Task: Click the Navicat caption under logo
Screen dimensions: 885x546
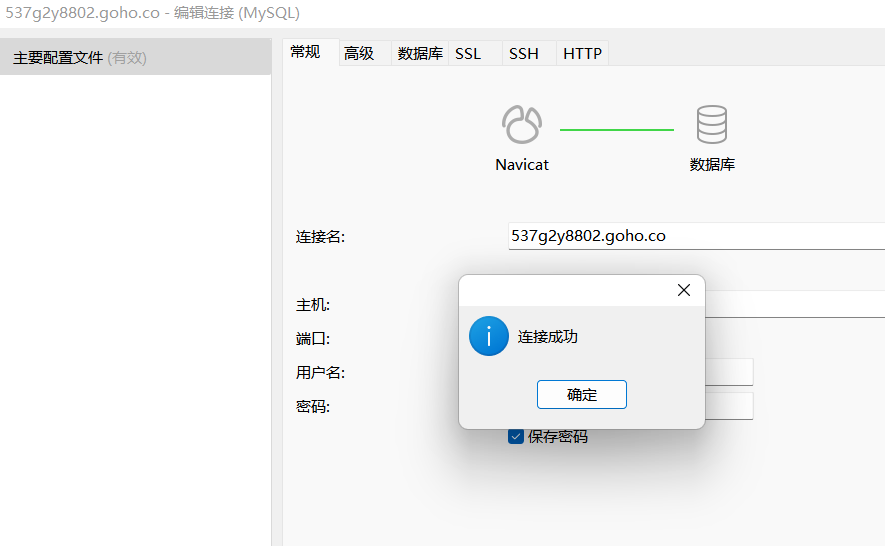Action: [x=522, y=165]
